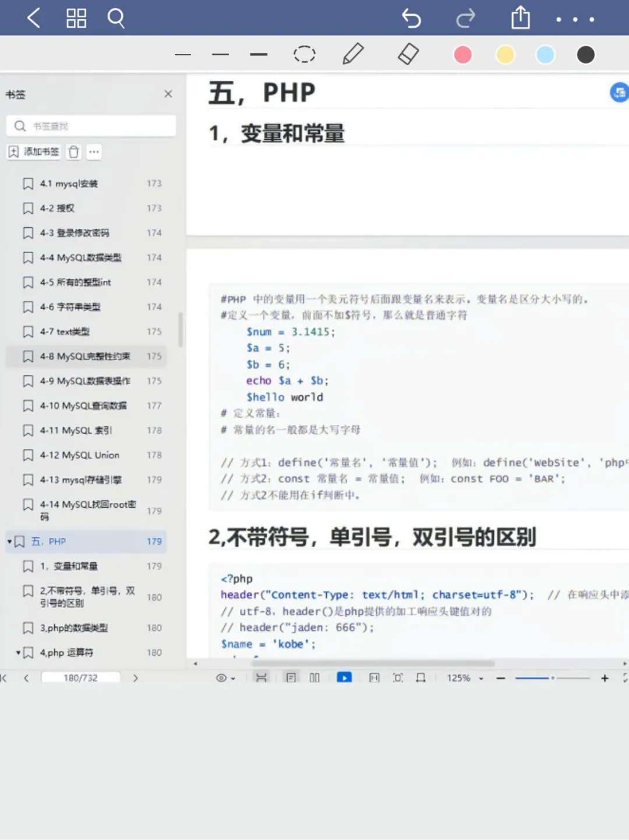Open bookmark 4-13 mysql存储引擎
This screenshot has height=840, width=629.
tap(86, 480)
